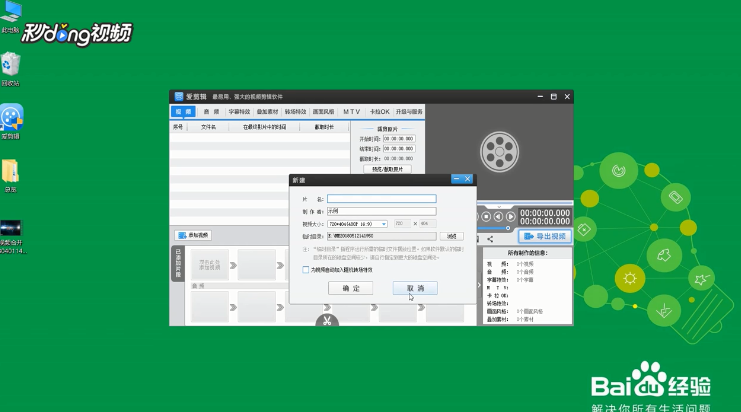
Task: Click the 取消 cancel button
Action: click(x=415, y=288)
